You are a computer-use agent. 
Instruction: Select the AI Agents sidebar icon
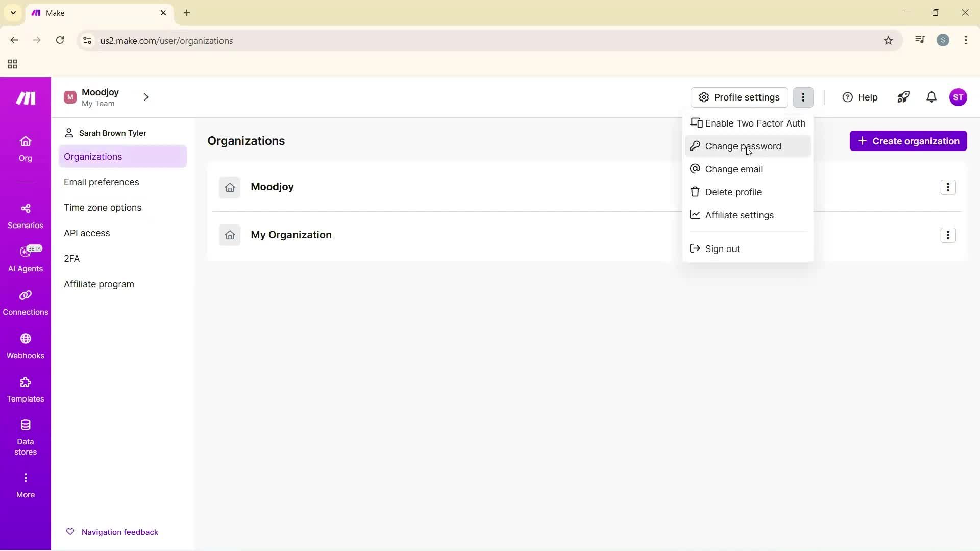tap(26, 259)
